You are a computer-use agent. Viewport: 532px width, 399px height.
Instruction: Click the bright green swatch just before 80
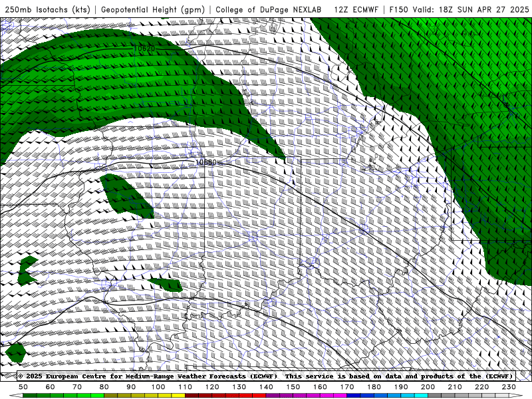coord(97,396)
